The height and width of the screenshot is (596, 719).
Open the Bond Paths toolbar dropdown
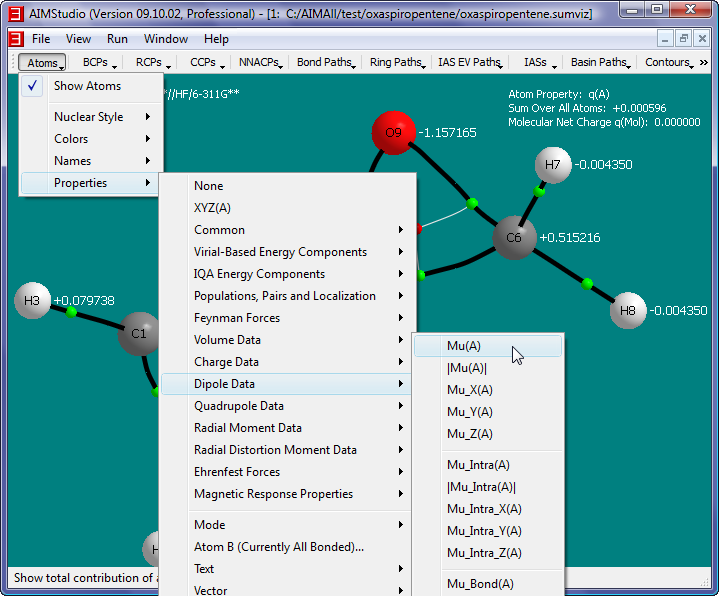point(326,62)
